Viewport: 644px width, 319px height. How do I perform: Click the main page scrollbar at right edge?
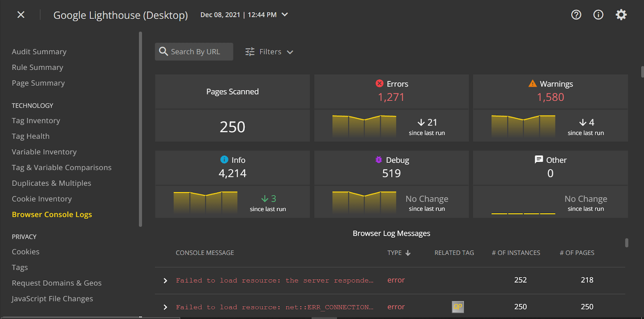[x=642, y=72]
